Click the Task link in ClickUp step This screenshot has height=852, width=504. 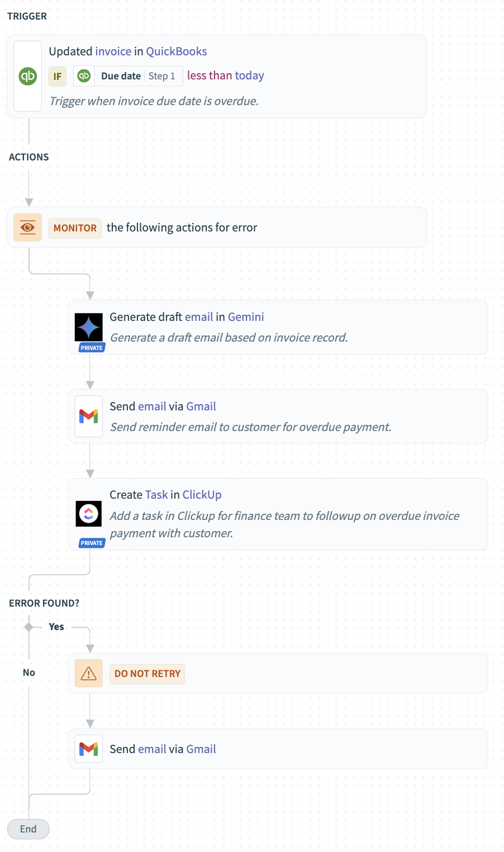pos(156,495)
